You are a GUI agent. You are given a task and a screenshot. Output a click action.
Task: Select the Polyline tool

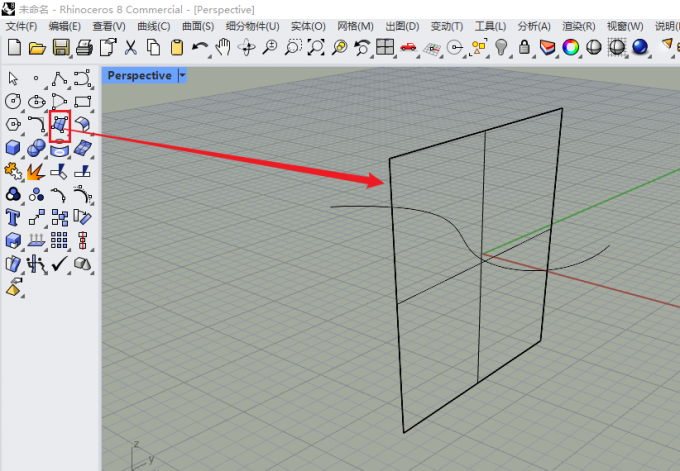pyautogui.click(x=59, y=78)
